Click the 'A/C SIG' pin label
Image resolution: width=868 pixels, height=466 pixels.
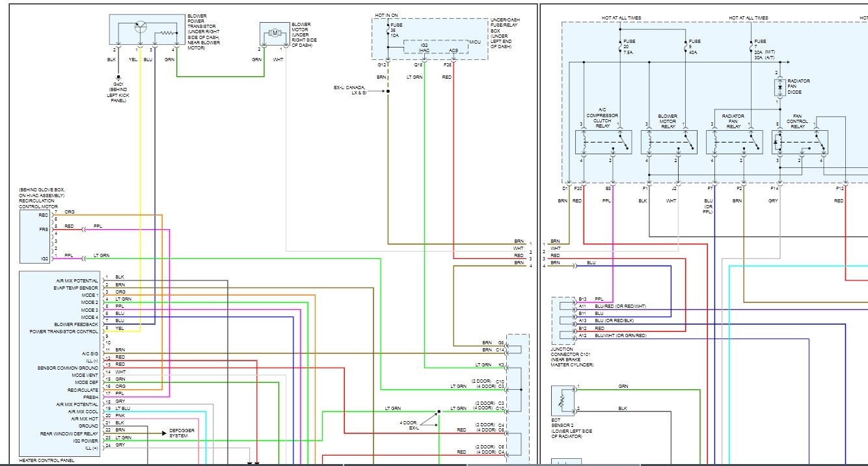88,353
